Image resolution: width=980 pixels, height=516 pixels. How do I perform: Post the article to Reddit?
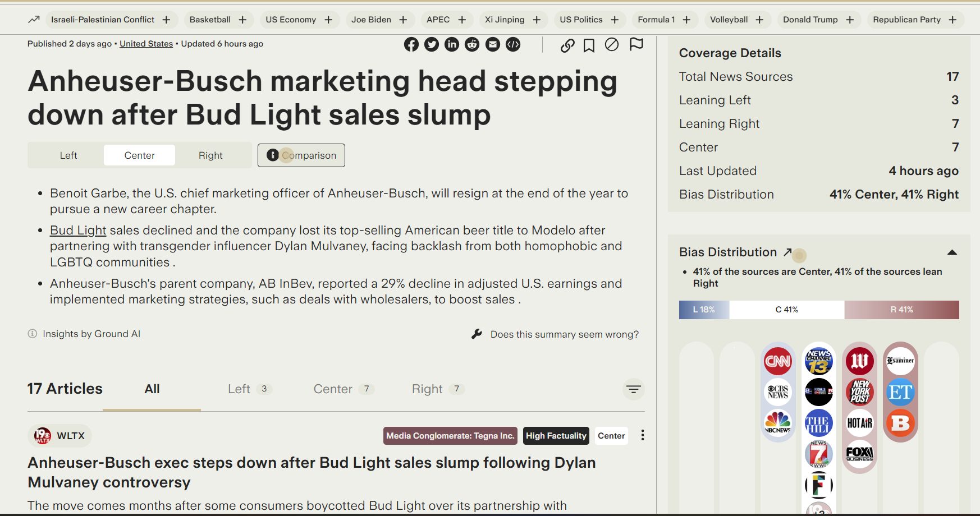click(x=472, y=44)
